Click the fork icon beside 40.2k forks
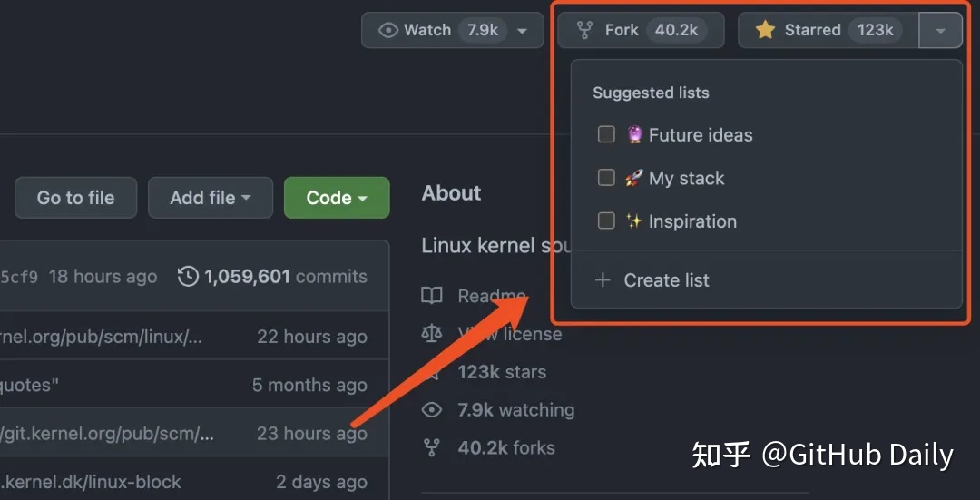 [x=432, y=447]
